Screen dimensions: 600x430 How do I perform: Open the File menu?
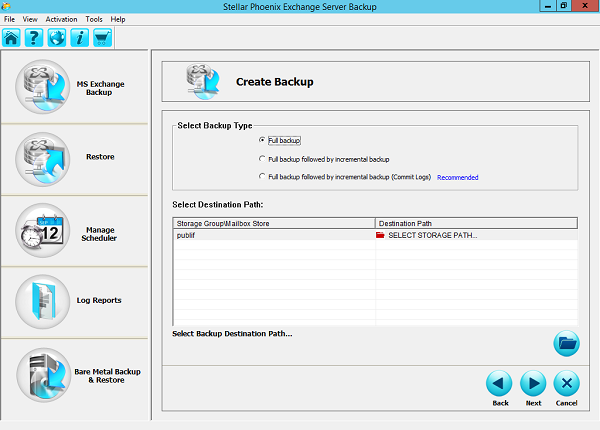[10, 19]
